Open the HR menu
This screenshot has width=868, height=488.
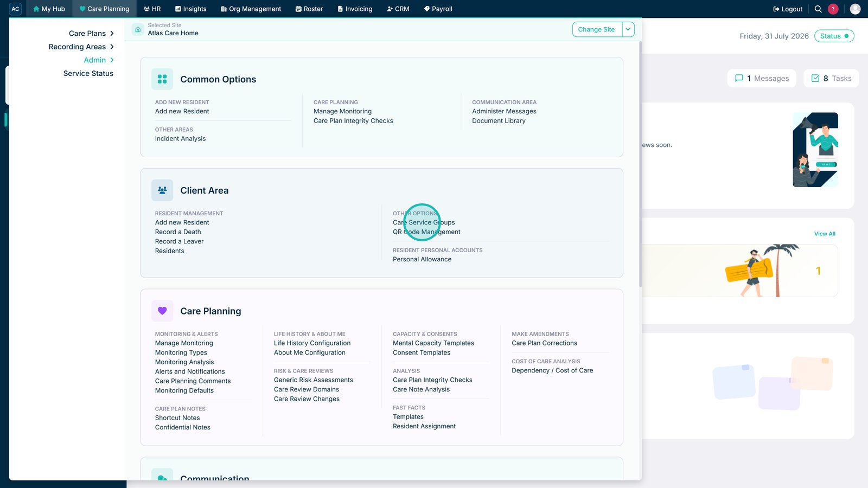point(152,9)
